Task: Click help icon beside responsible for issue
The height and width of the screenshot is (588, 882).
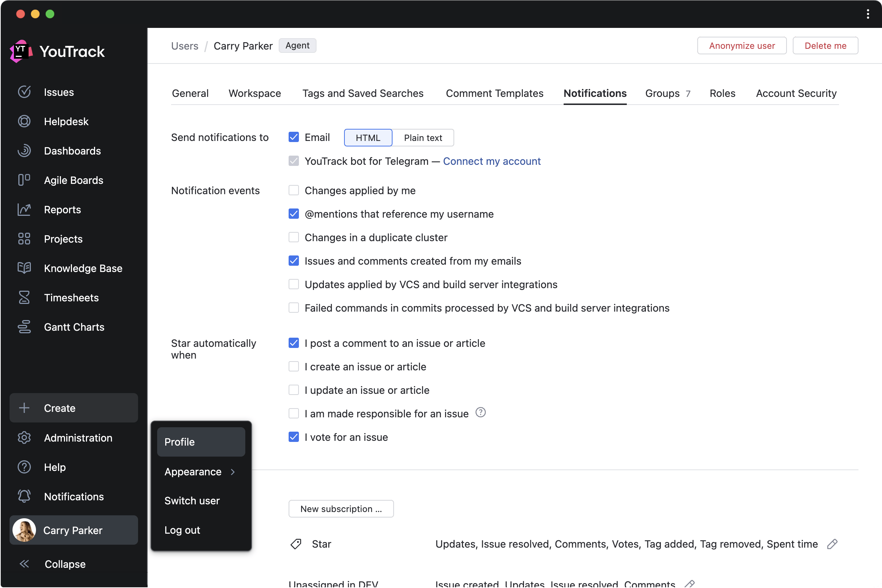Action: point(480,413)
